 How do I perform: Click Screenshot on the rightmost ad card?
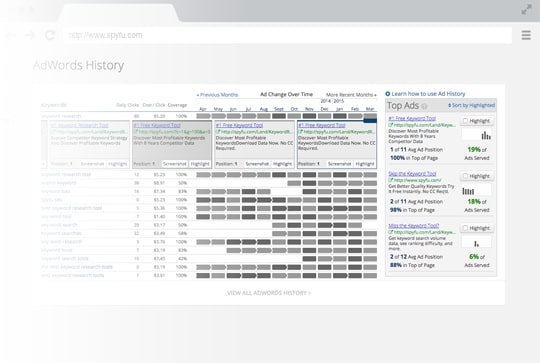pyautogui.click(x=339, y=164)
